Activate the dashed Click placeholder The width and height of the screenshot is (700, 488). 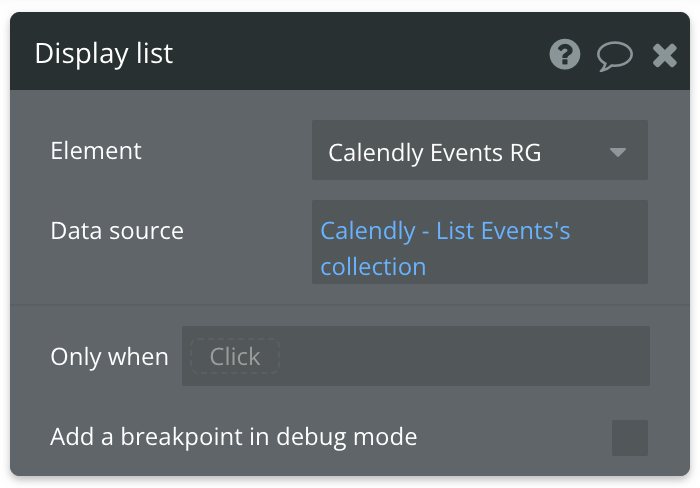tap(235, 356)
